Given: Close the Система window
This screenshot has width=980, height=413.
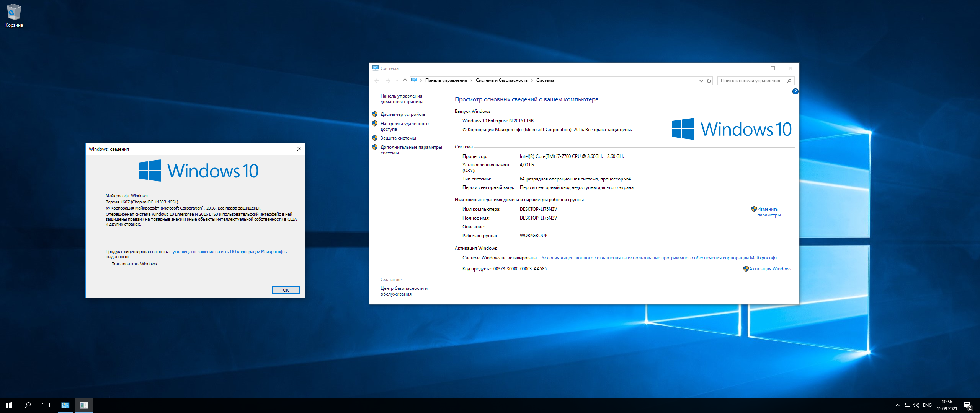Looking at the screenshot, I should tap(791, 68).
